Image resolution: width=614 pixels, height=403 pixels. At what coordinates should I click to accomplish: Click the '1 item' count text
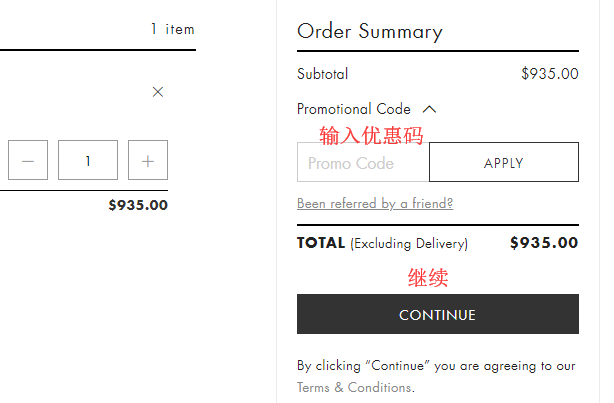click(x=172, y=29)
